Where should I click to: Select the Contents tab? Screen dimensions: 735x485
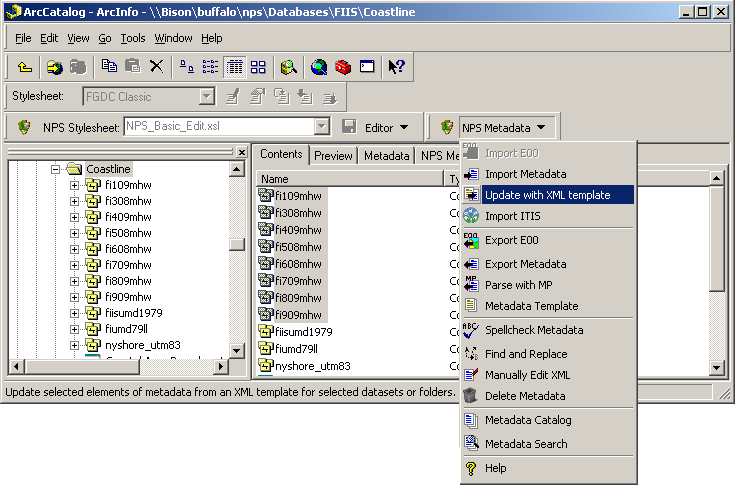click(x=281, y=154)
